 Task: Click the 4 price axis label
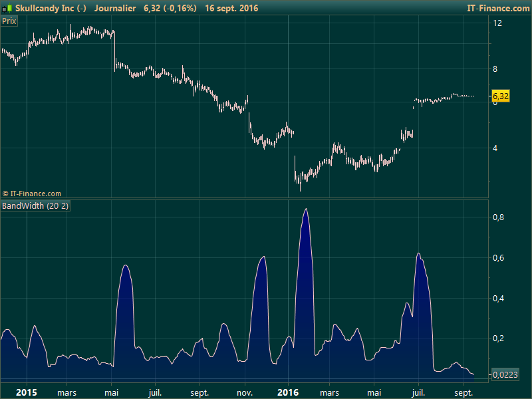pos(495,148)
